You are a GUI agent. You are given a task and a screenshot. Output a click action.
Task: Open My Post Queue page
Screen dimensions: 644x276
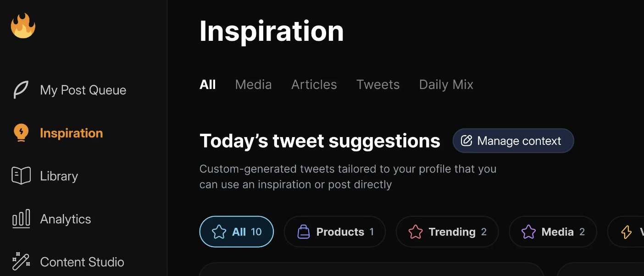pos(83,90)
